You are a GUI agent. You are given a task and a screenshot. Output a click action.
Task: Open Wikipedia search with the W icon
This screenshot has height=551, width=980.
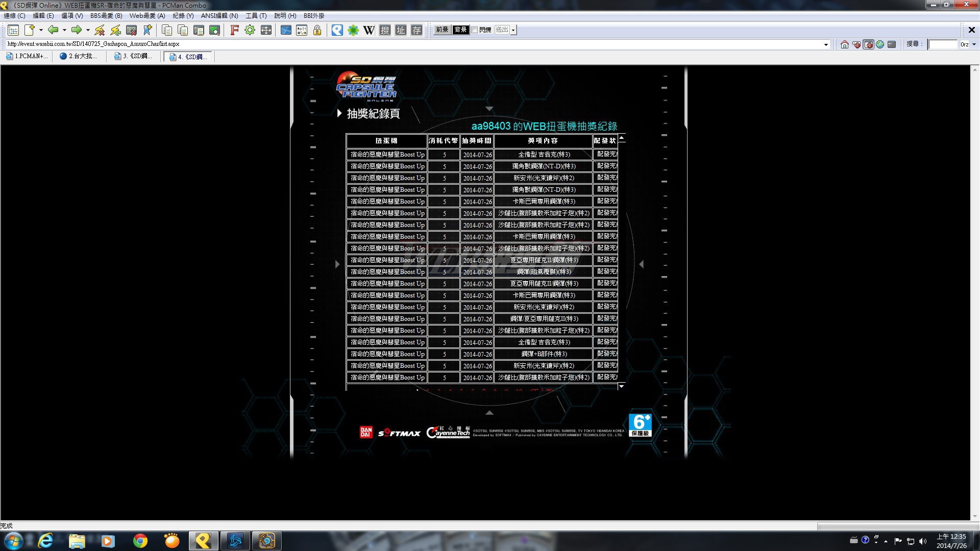coord(369,30)
